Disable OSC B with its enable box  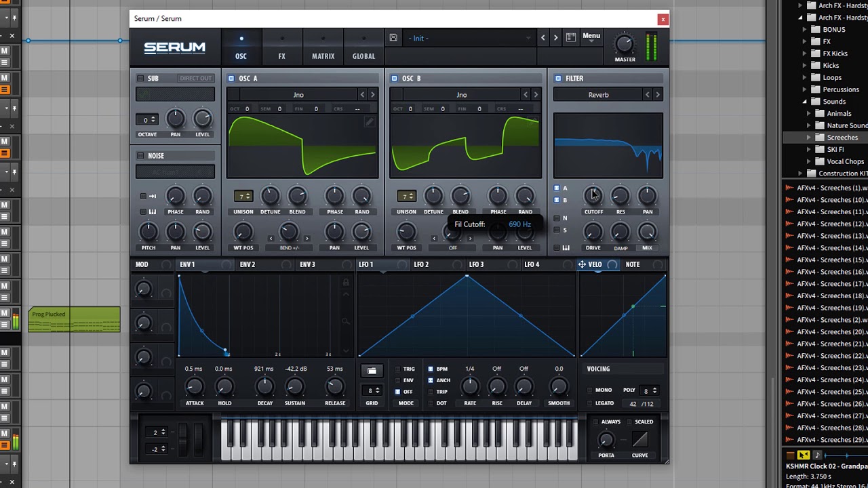[x=394, y=78]
